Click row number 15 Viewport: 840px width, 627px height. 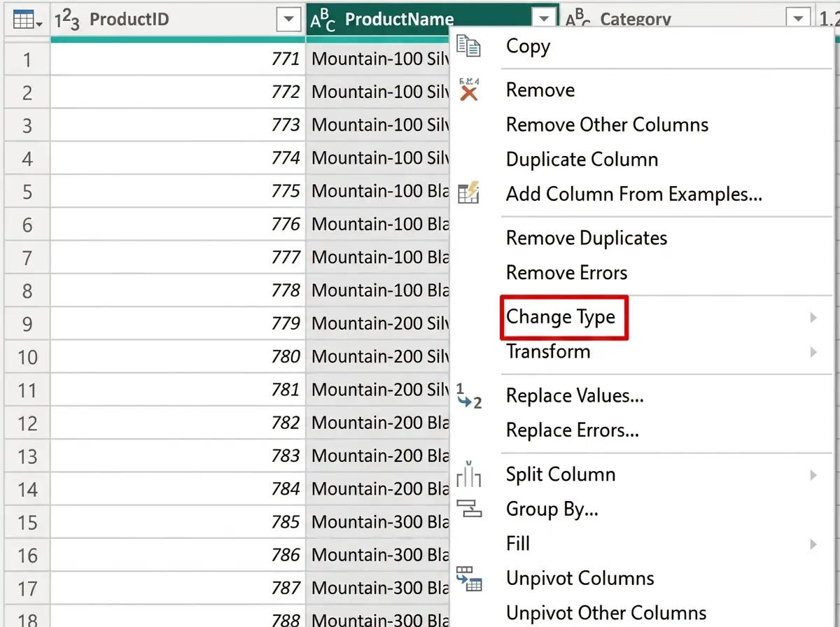click(x=27, y=523)
